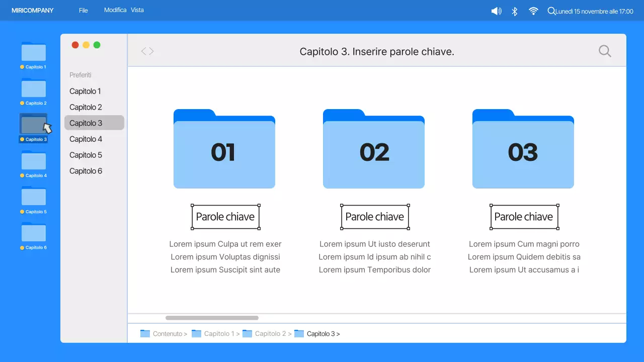The image size is (644, 362).
Task: Click the Bluetooth icon in the menu bar
Action: pos(514,11)
